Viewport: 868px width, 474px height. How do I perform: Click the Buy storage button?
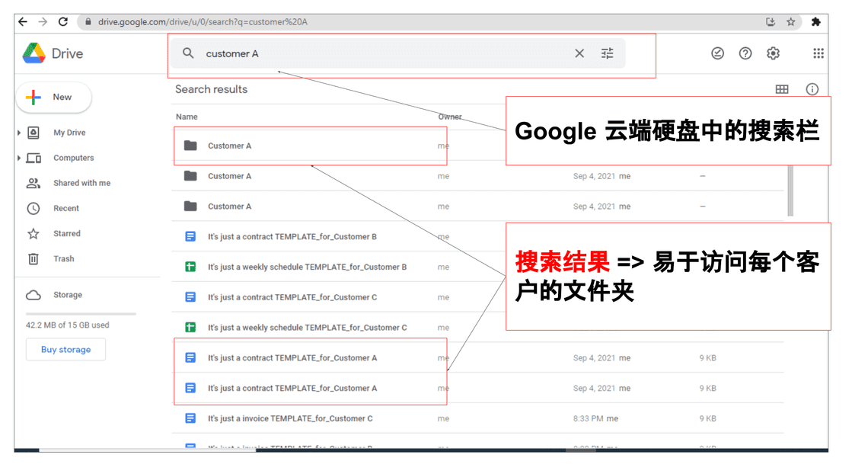point(65,350)
